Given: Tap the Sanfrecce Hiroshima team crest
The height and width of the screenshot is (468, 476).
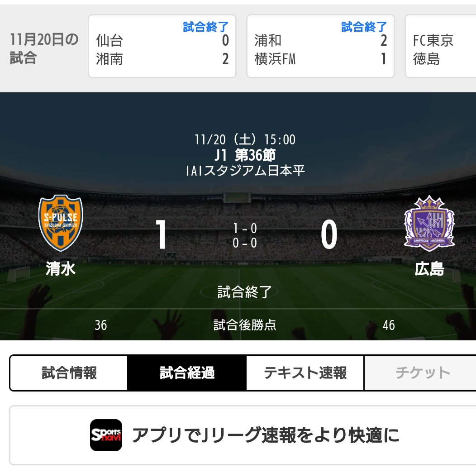Looking at the screenshot, I should click(429, 223).
